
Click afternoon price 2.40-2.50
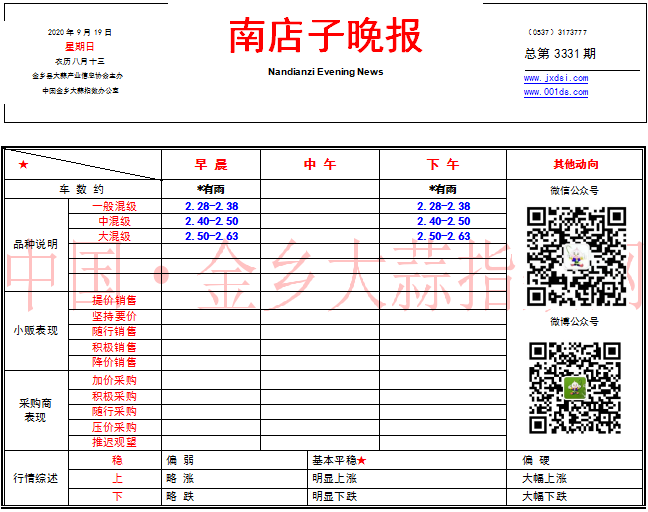tap(443, 221)
